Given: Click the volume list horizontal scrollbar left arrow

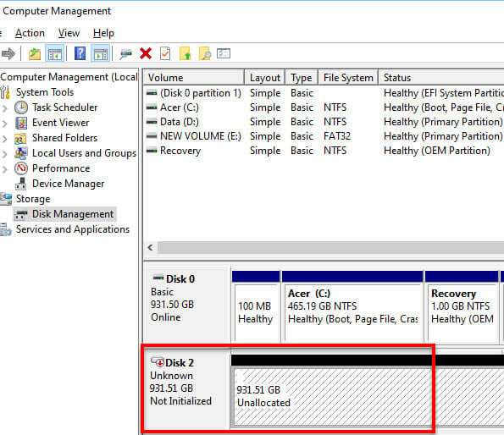Looking at the screenshot, I should point(150,247).
